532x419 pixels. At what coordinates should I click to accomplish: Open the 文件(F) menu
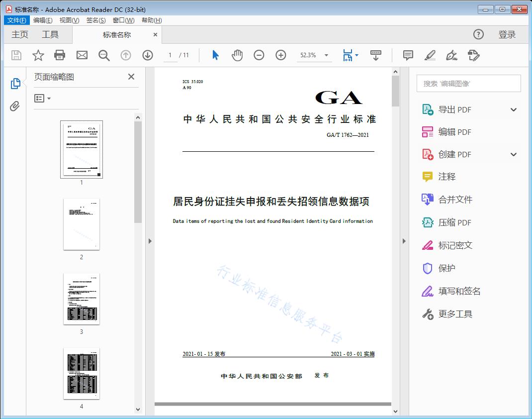[17, 20]
